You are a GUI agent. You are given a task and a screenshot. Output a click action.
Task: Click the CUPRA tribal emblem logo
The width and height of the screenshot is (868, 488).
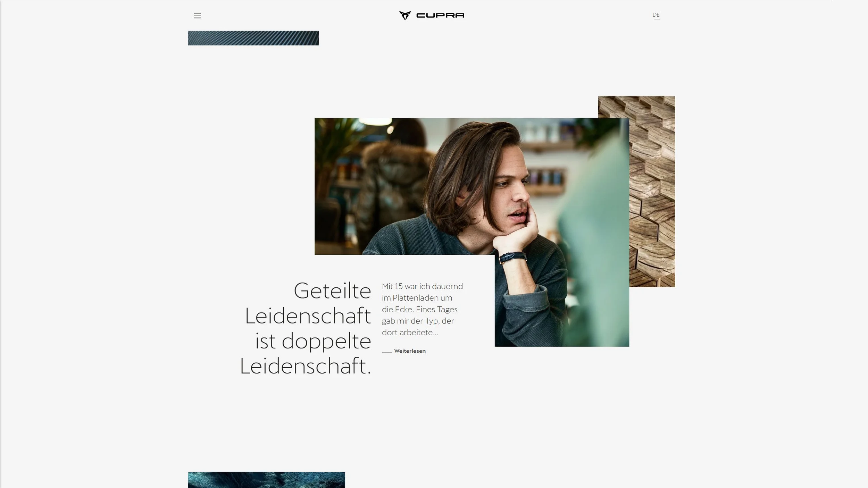click(405, 15)
